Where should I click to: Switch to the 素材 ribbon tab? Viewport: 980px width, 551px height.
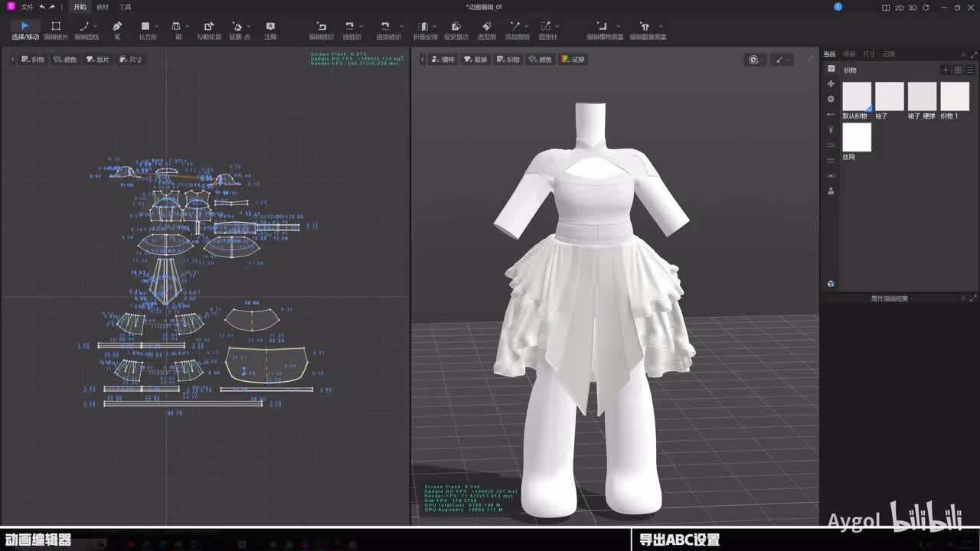[103, 7]
